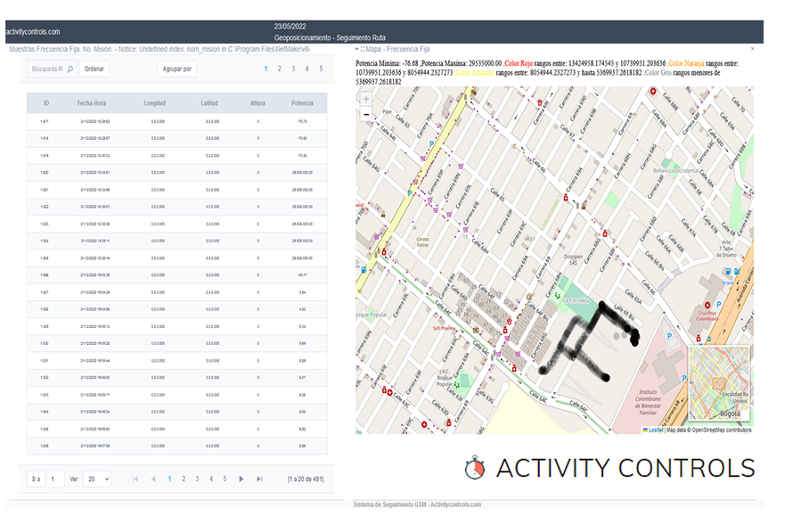Sort the table by the Fecha-Hora column
Screen dimensions: 793x532
pyautogui.click(x=92, y=103)
